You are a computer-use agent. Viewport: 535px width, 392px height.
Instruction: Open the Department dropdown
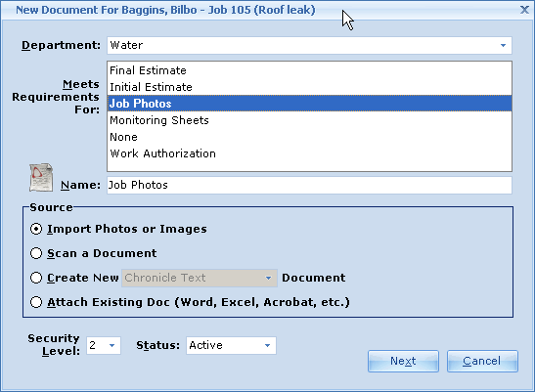click(x=503, y=45)
